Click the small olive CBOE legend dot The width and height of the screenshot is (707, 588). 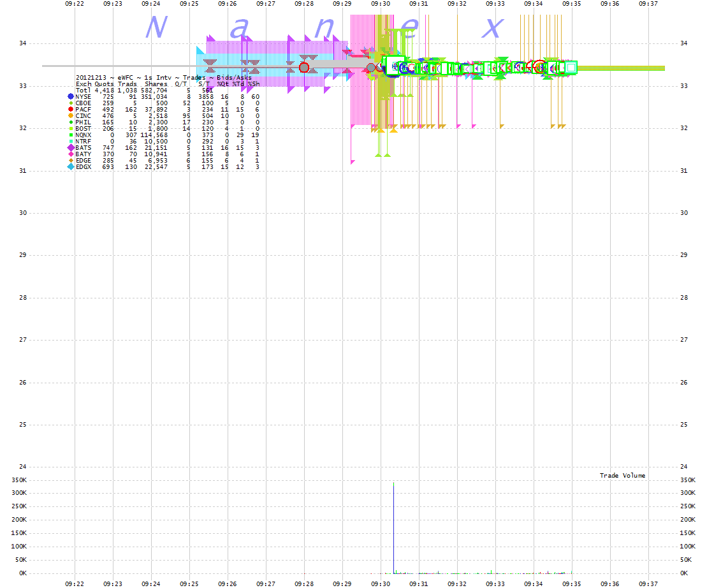click(x=71, y=103)
